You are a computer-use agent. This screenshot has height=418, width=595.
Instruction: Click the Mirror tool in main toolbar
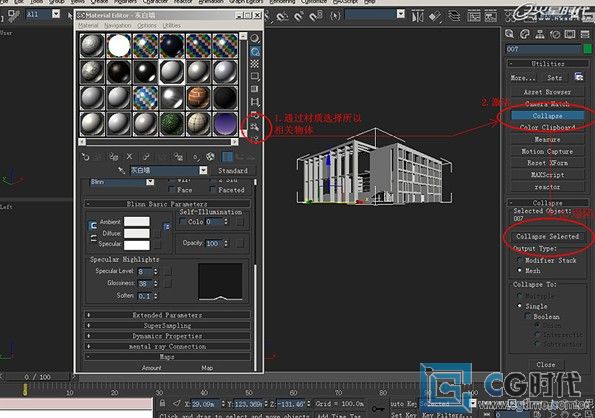tap(417, 16)
